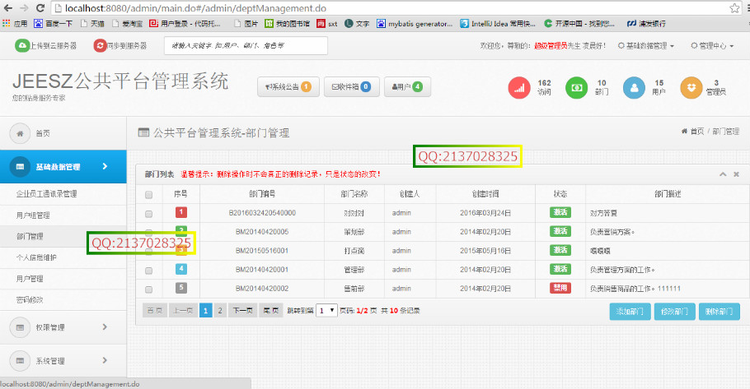
Task: Click the inbox button with blue badge 0
Action: (352, 87)
